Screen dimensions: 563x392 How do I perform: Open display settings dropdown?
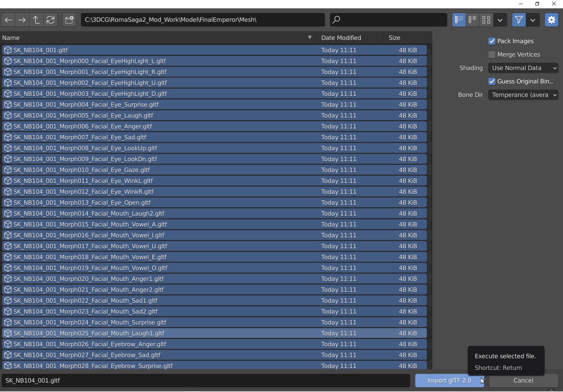[x=500, y=20]
